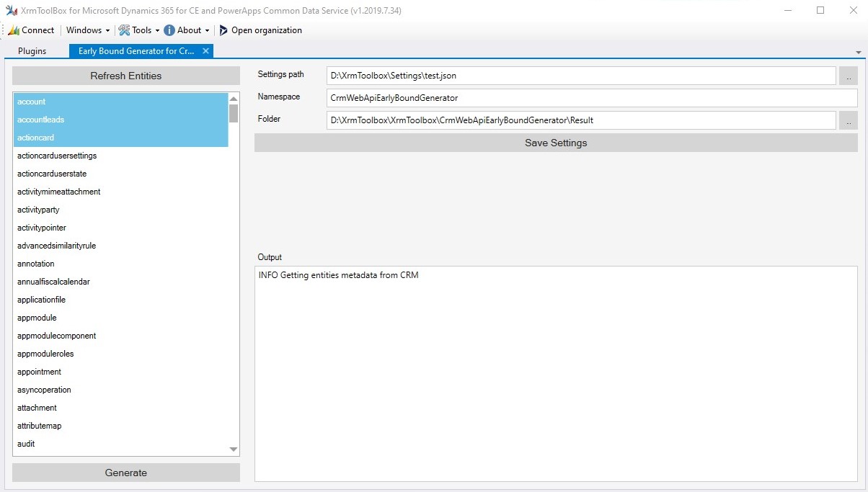
Task: Open the About dropdown
Action: point(186,30)
